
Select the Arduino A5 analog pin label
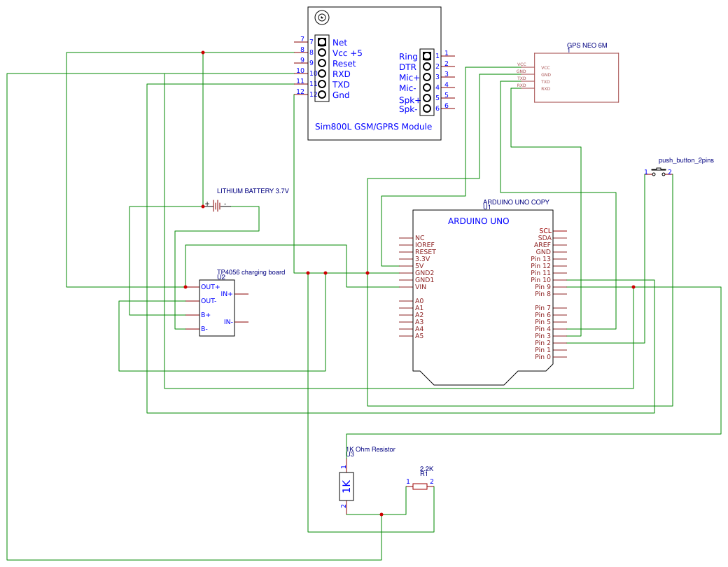click(419, 336)
